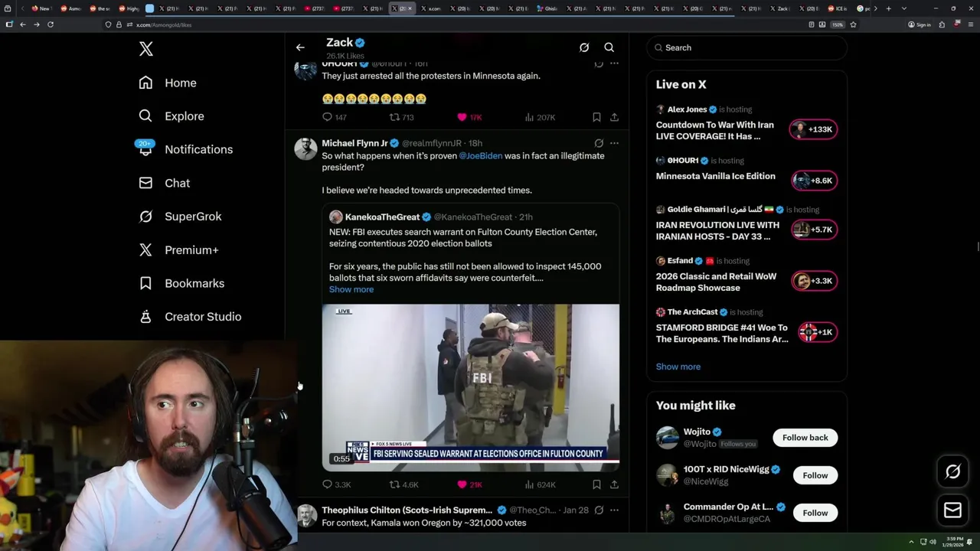Open Notifications from the sidebar

(x=185, y=149)
